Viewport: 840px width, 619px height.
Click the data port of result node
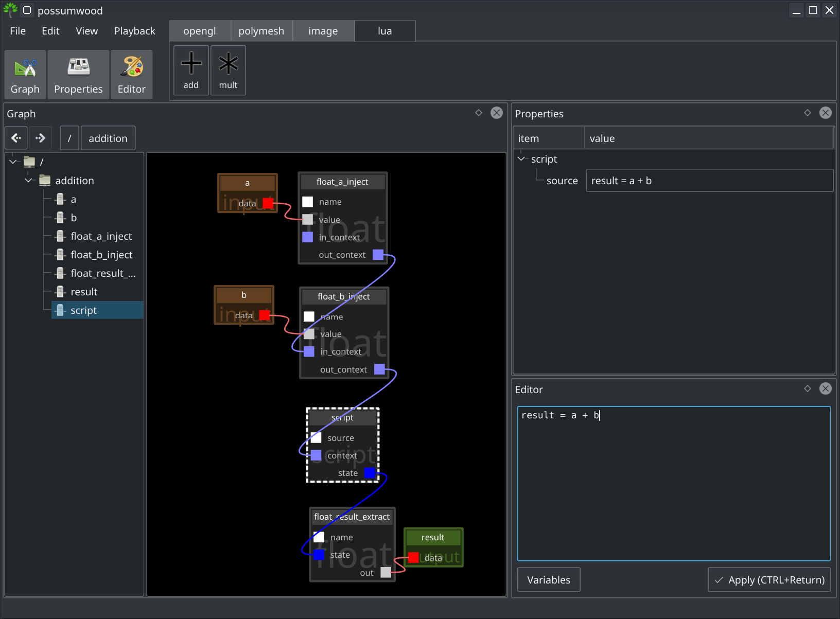(413, 557)
